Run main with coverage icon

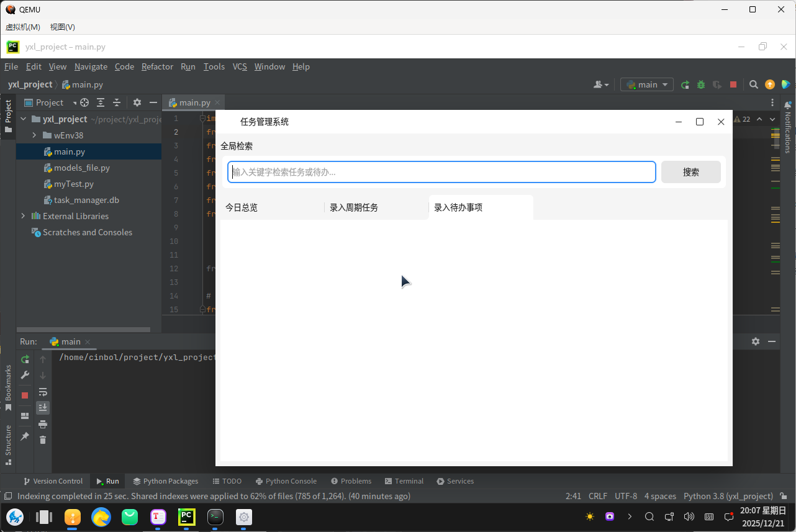pyautogui.click(x=717, y=84)
